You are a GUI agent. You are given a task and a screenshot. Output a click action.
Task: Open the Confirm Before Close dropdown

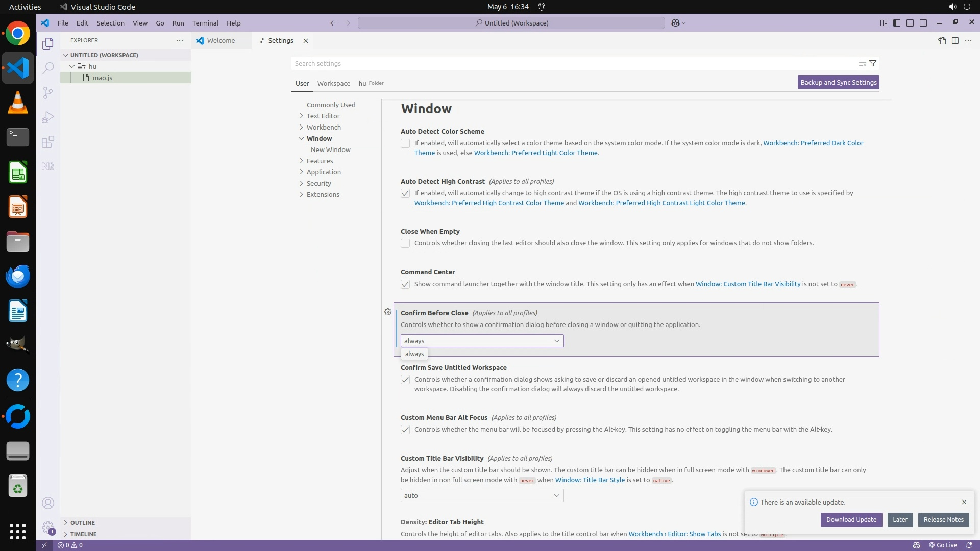tap(482, 341)
